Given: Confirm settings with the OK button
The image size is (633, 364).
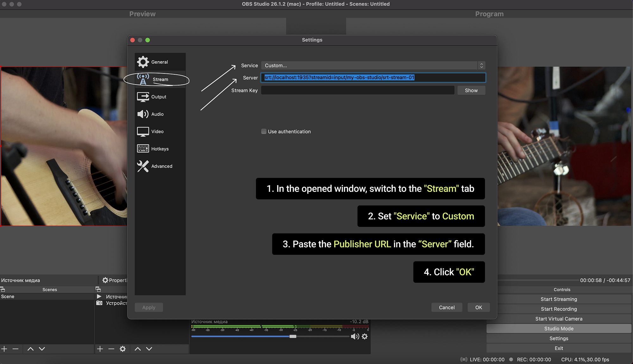Looking at the screenshot, I should coord(479,307).
